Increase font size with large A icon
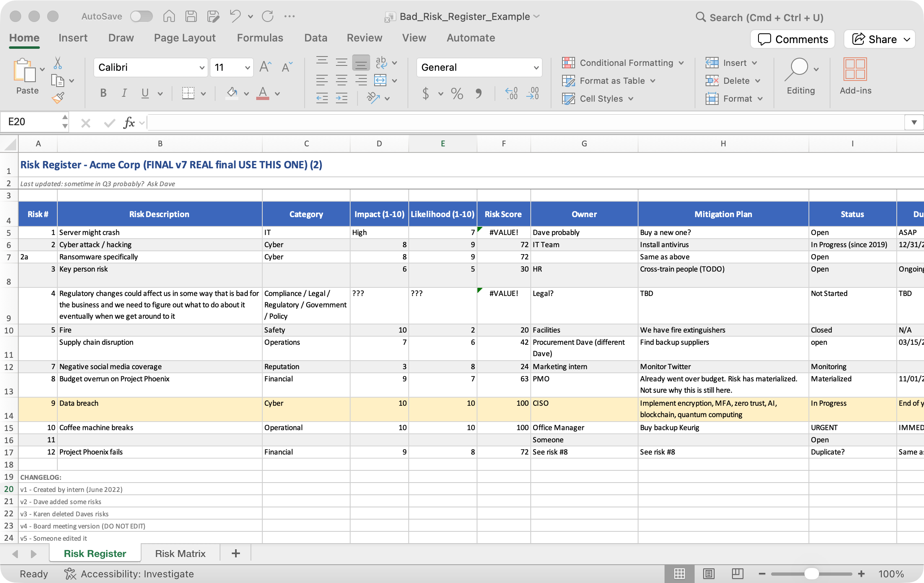924x583 pixels. tap(266, 67)
